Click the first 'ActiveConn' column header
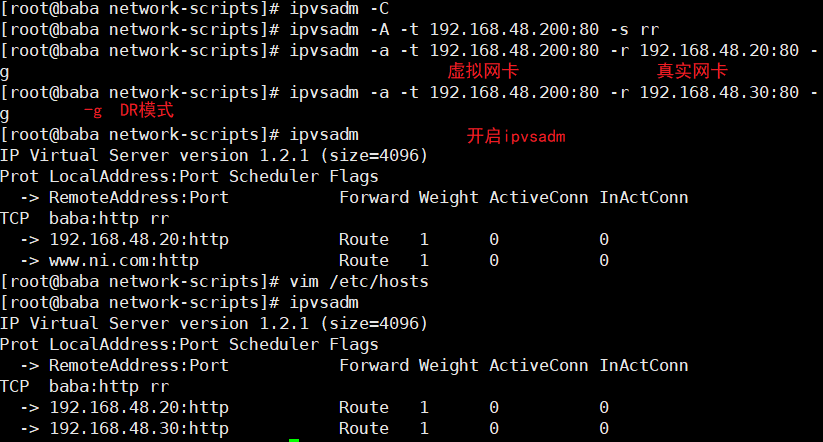Screen dimensions: 823x442 [x=539, y=197]
